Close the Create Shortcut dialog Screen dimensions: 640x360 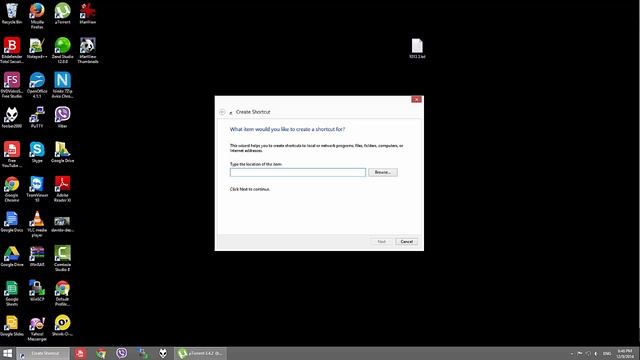pyautogui.click(x=416, y=99)
